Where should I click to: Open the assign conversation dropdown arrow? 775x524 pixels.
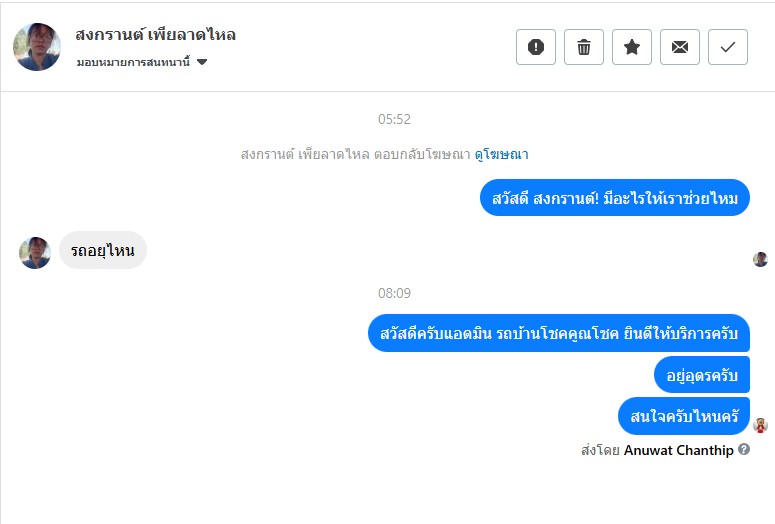tap(202, 62)
